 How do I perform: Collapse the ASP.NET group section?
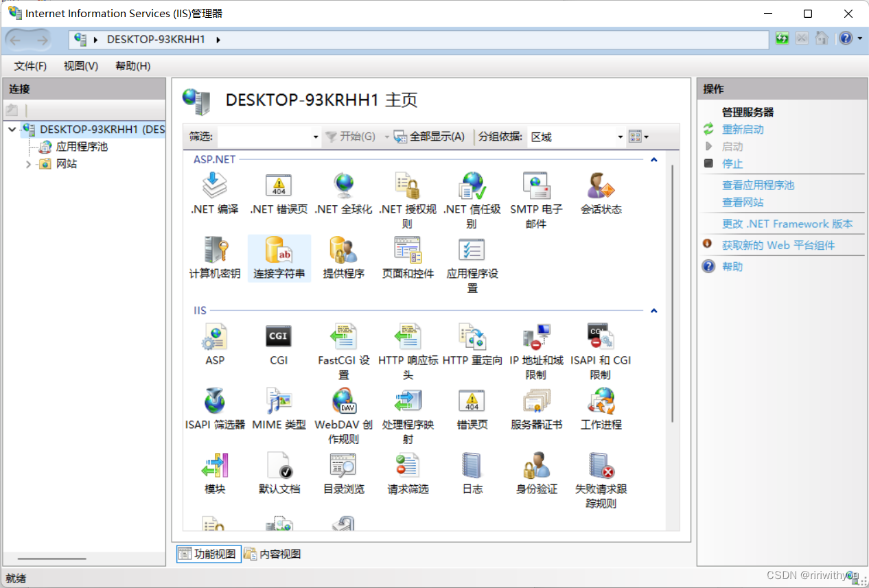tap(654, 159)
